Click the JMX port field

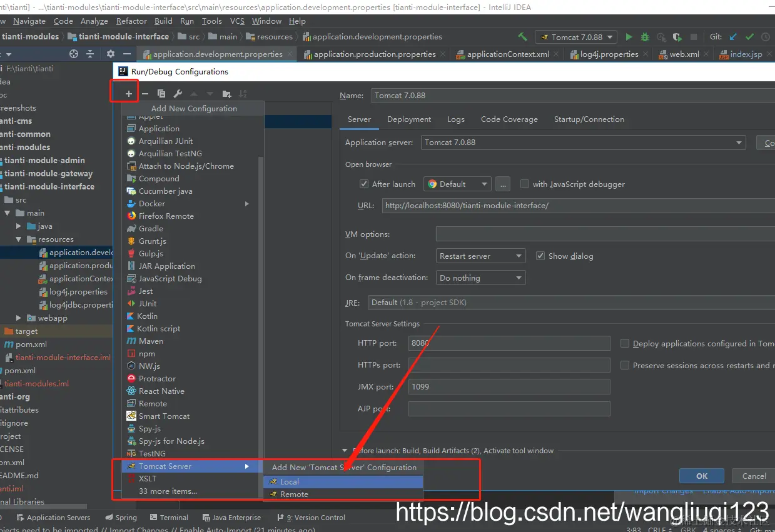click(509, 386)
